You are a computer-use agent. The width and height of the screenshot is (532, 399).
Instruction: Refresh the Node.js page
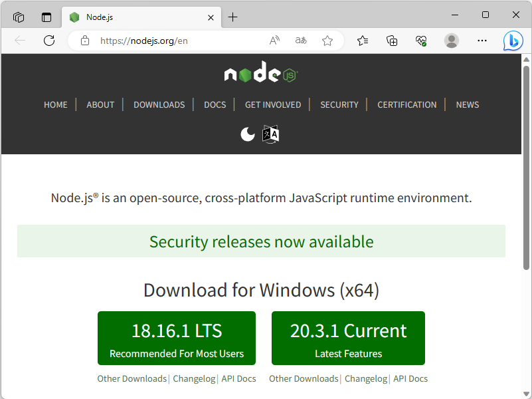pos(48,41)
